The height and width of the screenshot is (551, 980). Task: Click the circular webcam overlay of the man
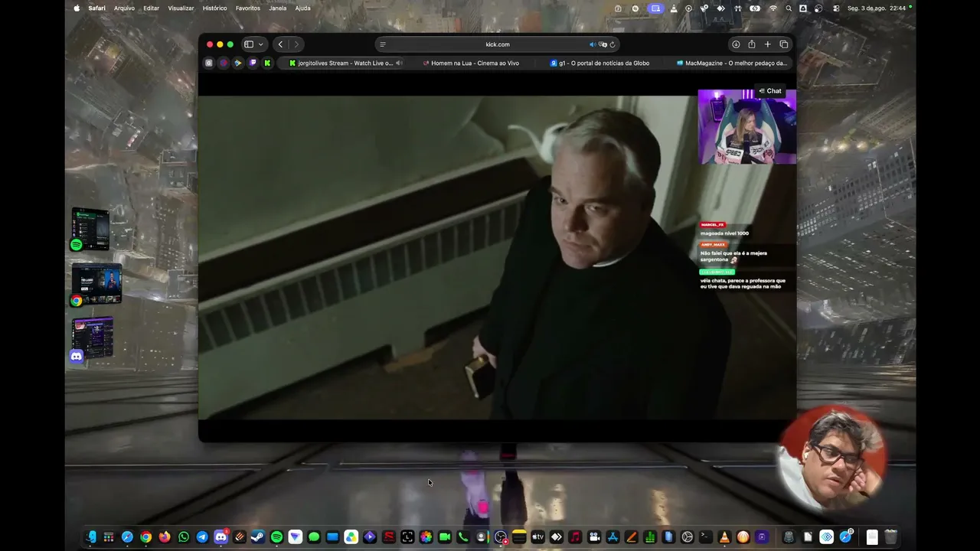tap(832, 458)
